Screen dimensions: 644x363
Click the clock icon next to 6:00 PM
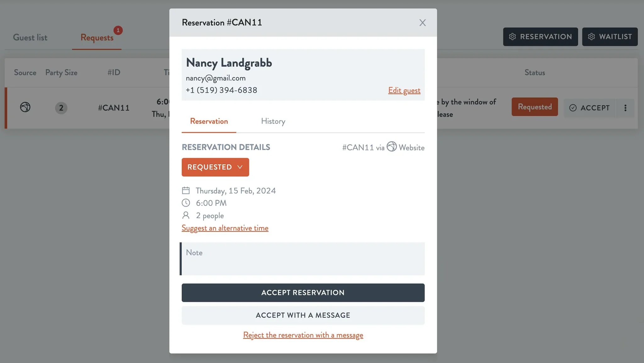click(x=186, y=203)
